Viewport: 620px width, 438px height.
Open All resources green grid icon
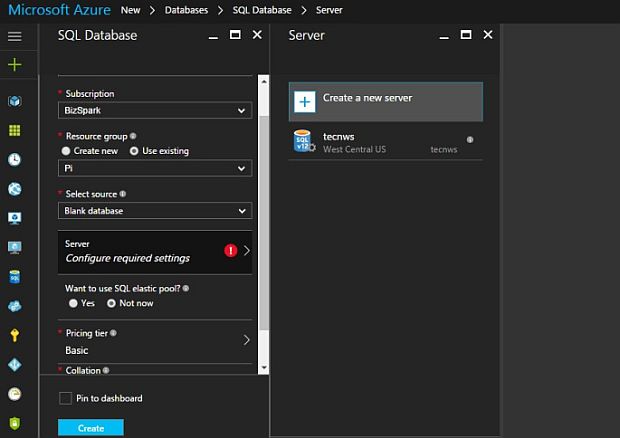click(15, 130)
